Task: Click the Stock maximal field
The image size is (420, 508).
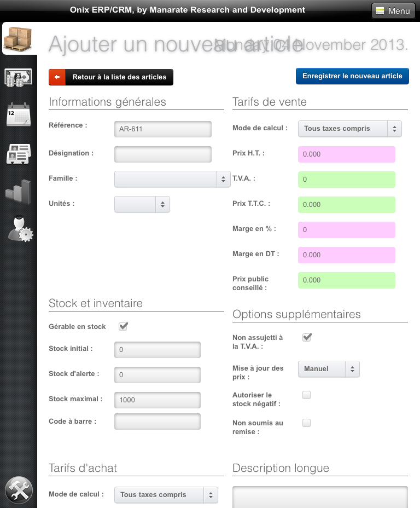Action: click(x=157, y=400)
